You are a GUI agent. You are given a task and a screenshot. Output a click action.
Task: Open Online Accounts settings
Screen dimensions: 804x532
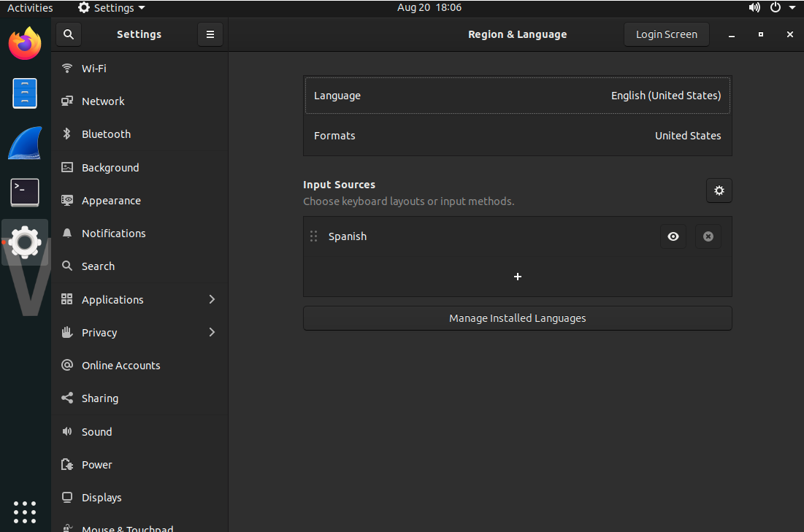coord(139,366)
